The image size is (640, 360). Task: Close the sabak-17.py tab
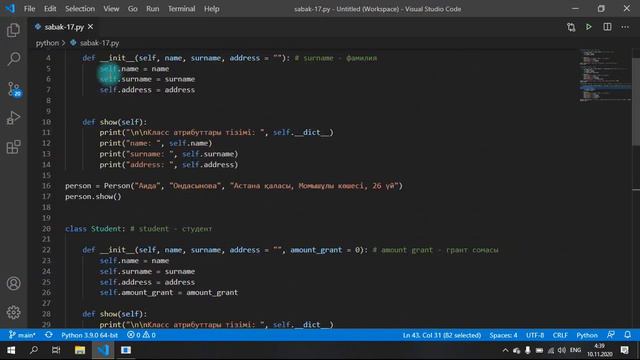pyautogui.click(x=90, y=27)
